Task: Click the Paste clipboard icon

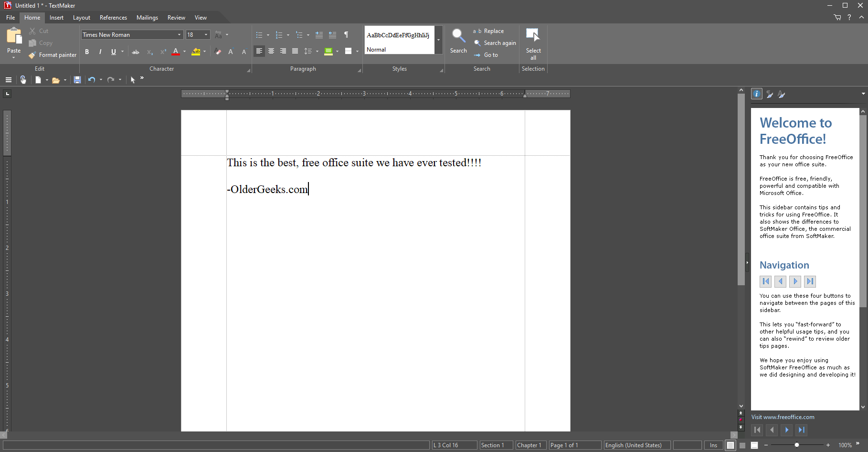Action: coord(14,36)
